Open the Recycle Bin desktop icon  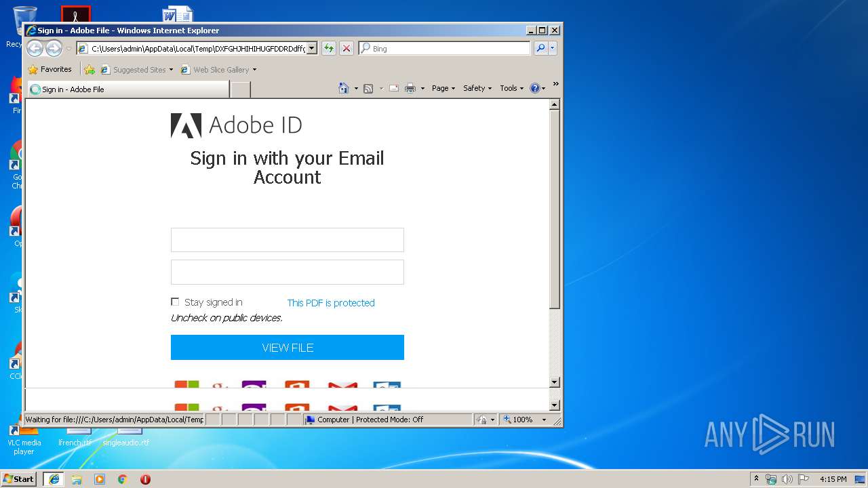coord(24,20)
